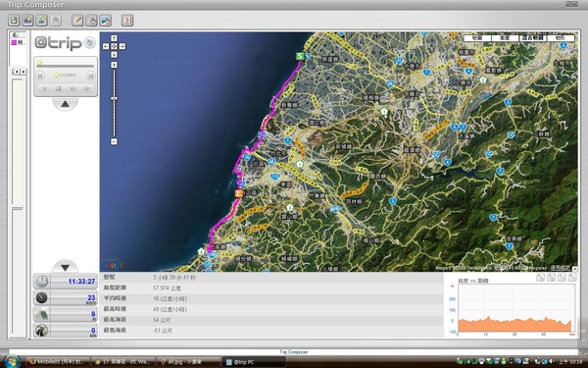588x368 pixels.
Task: Click the '3 小時 39 分 41 秒' duration value
Action: click(174, 278)
